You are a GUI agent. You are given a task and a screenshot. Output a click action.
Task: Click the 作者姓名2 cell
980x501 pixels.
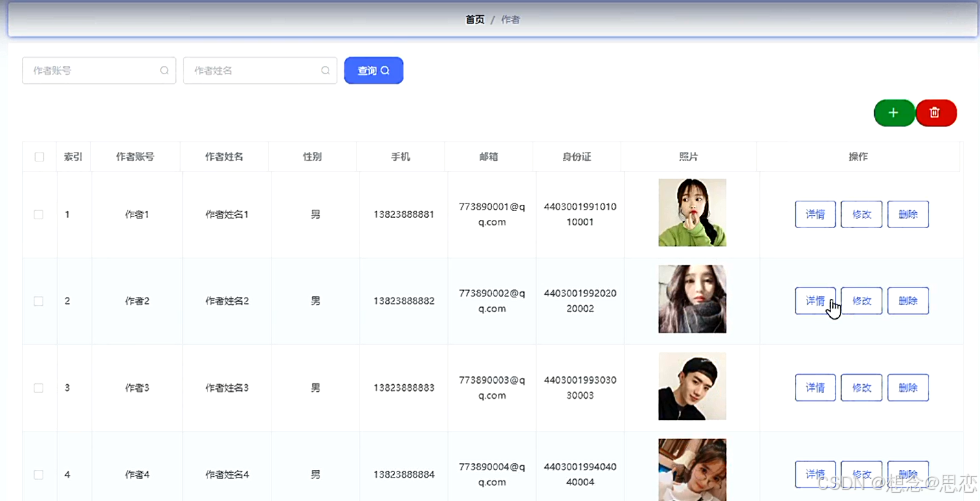point(227,301)
